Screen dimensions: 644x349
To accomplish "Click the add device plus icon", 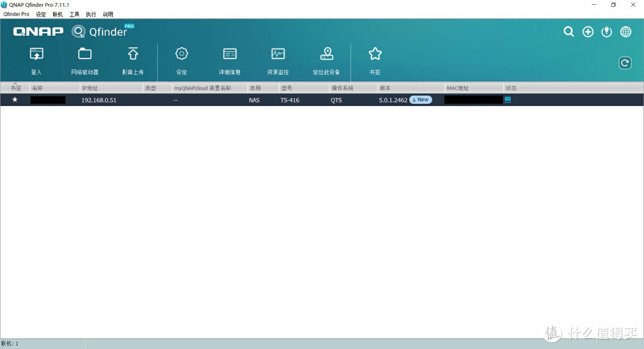I will coord(588,32).
